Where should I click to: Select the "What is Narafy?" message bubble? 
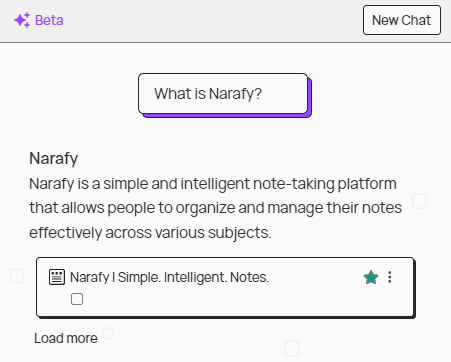pyautogui.click(x=223, y=94)
